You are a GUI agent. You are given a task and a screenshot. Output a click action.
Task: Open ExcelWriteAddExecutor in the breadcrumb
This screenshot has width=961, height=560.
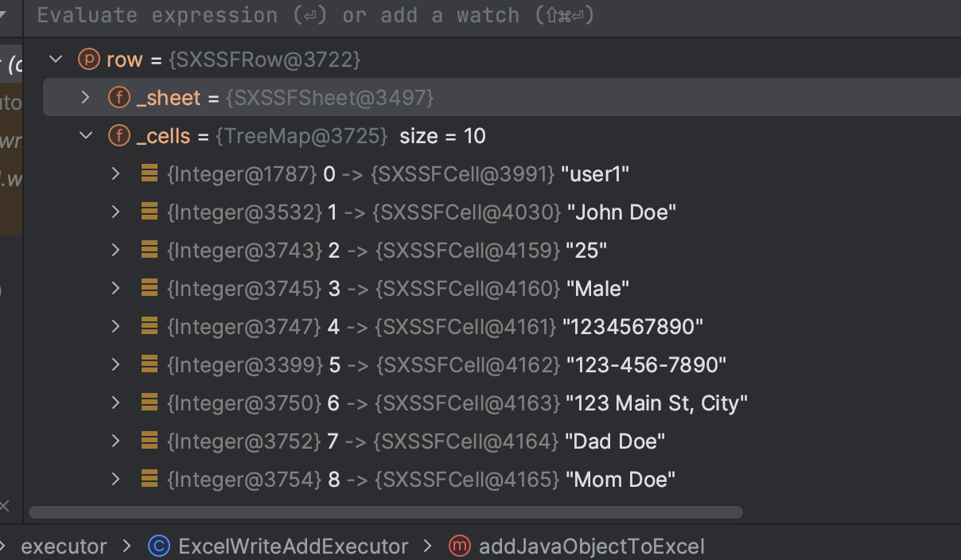coord(293,546)
